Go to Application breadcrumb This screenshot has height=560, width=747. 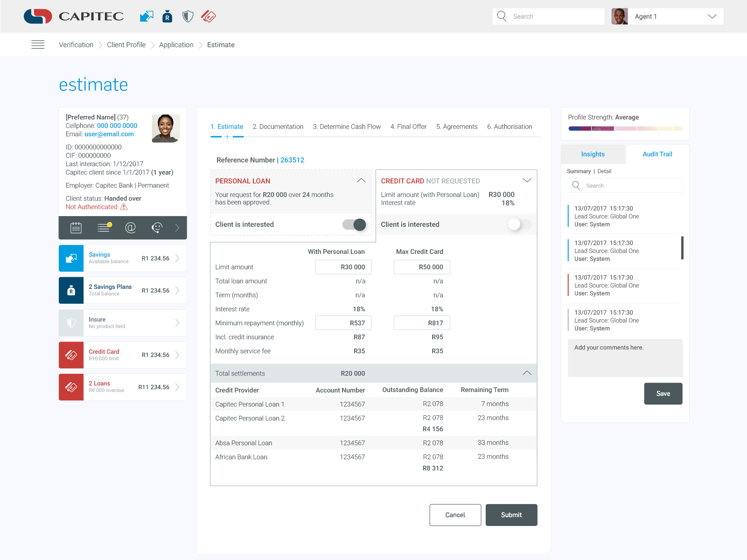pos(176,45)
